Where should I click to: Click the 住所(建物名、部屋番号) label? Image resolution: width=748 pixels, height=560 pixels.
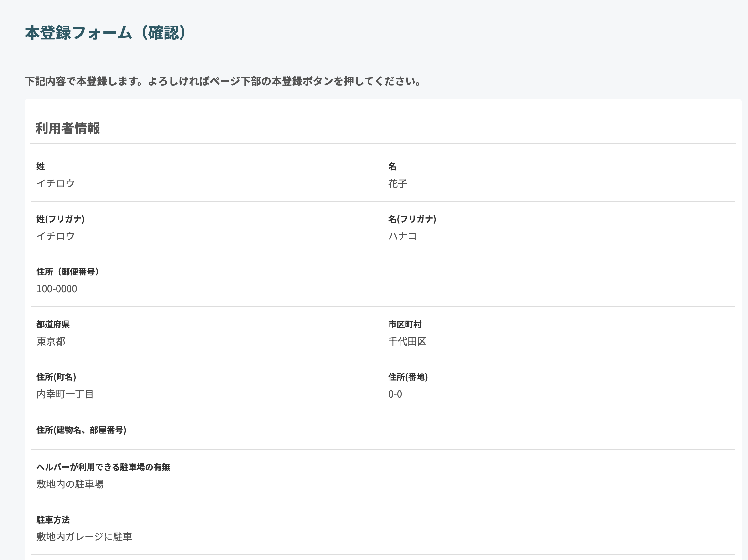[81, 430]
